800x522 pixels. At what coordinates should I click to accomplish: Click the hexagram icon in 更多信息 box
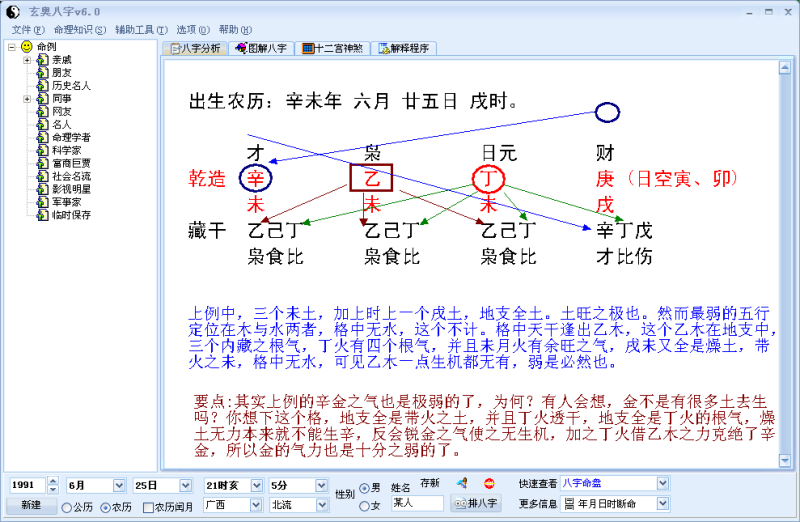(569, 504)
